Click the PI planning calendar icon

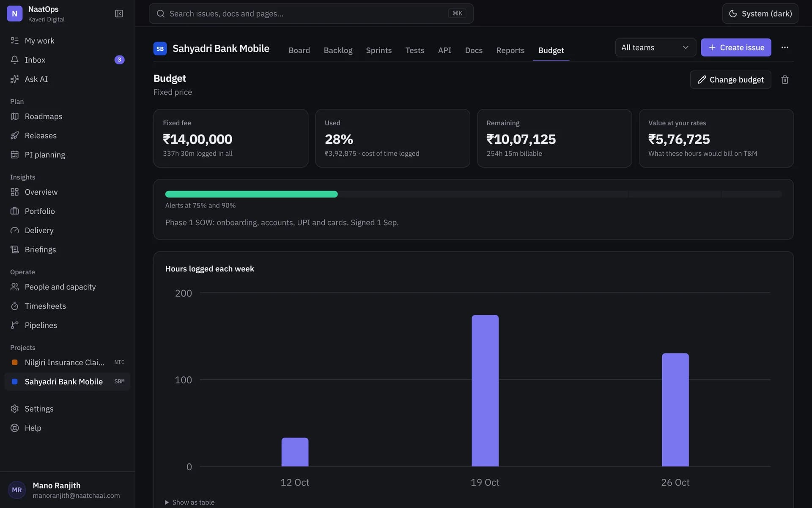click(x=15, y=155)
